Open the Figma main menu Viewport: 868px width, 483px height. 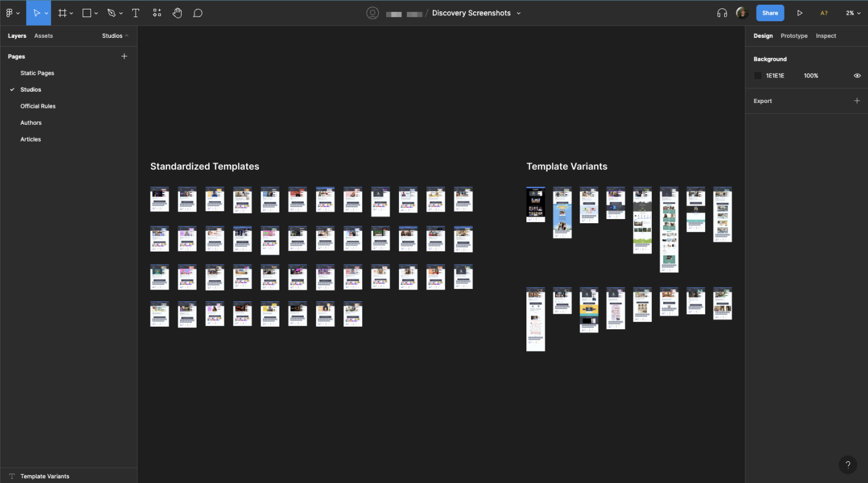coord(11,13)
